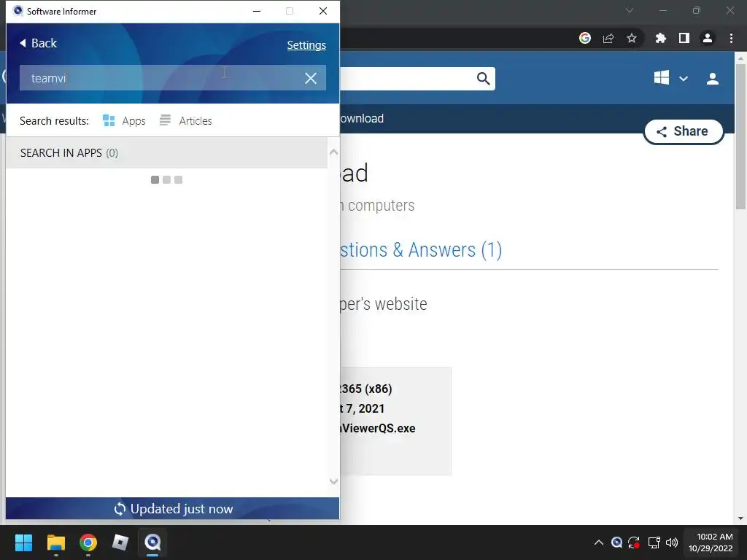Viewport: 747px width, 560px height.
Task: Open File Explorer from taskbar
Action: point(55,542)
